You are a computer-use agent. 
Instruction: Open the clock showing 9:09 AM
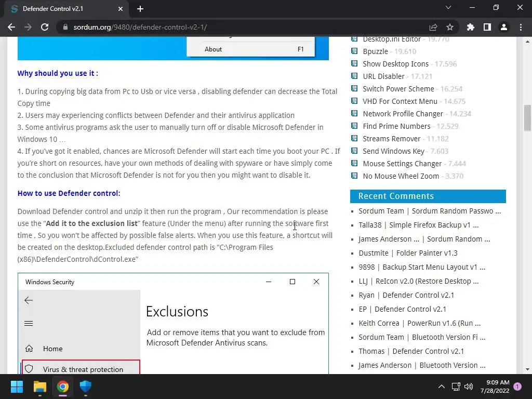click(495, 387)
